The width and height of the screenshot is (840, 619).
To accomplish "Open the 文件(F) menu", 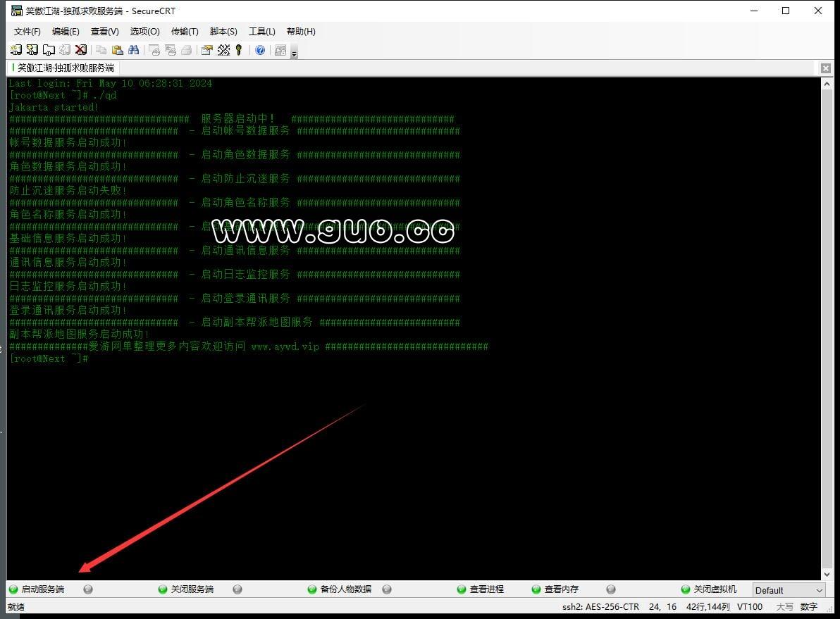I will (x=27, y=32).
